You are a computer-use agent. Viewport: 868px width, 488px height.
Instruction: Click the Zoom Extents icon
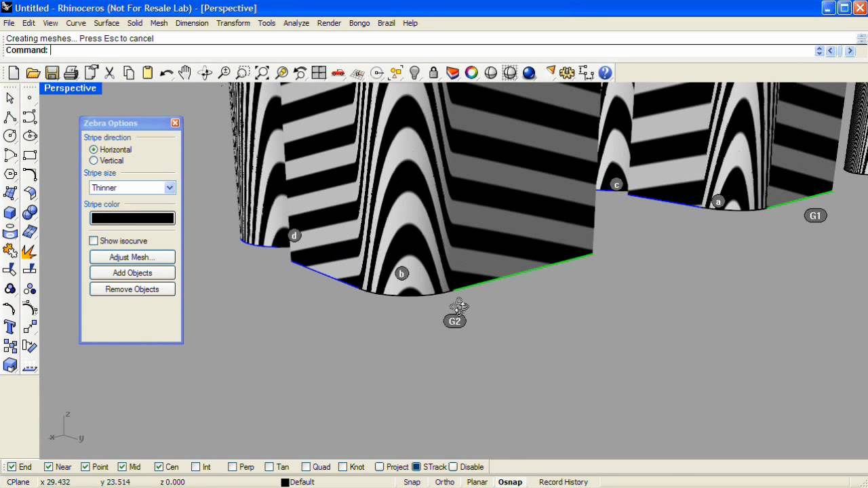click(262, 73)
